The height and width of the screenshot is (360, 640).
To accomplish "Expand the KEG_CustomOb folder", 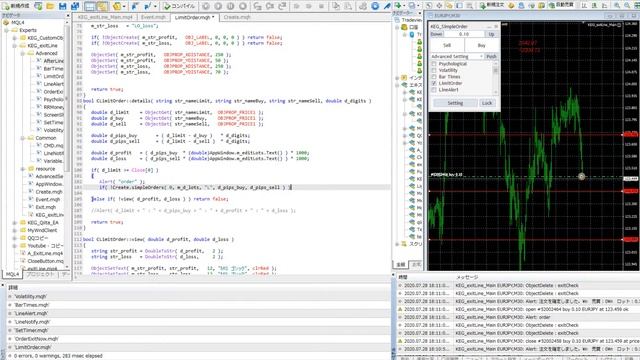I will click(x=15, y=38).
